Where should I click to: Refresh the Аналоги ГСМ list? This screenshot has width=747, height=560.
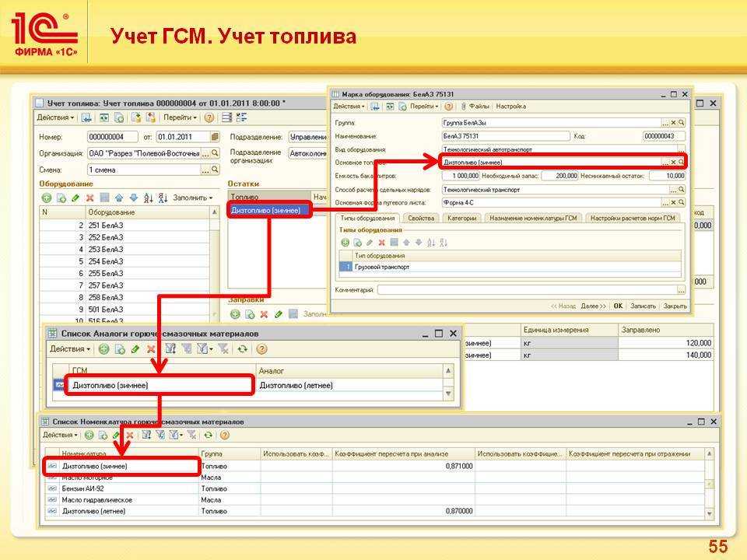pos(243,349)
